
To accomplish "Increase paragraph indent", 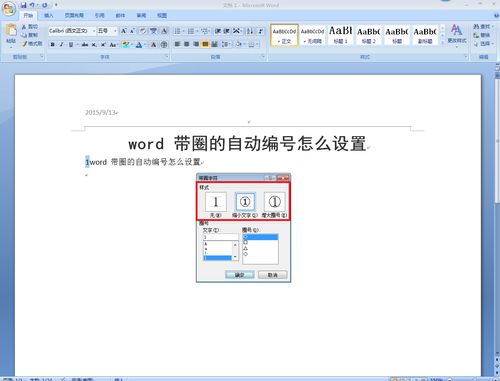I will [x=227, y=31].
